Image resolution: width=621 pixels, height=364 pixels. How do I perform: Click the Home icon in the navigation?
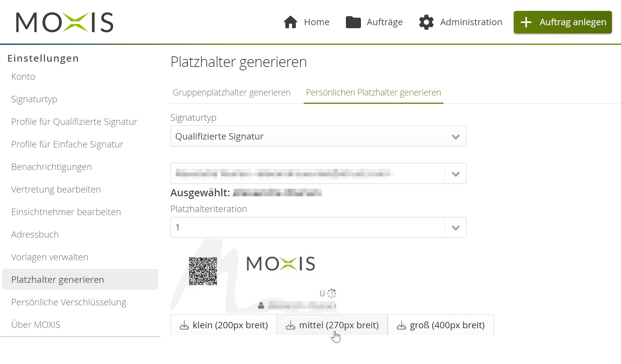[291, 22]
